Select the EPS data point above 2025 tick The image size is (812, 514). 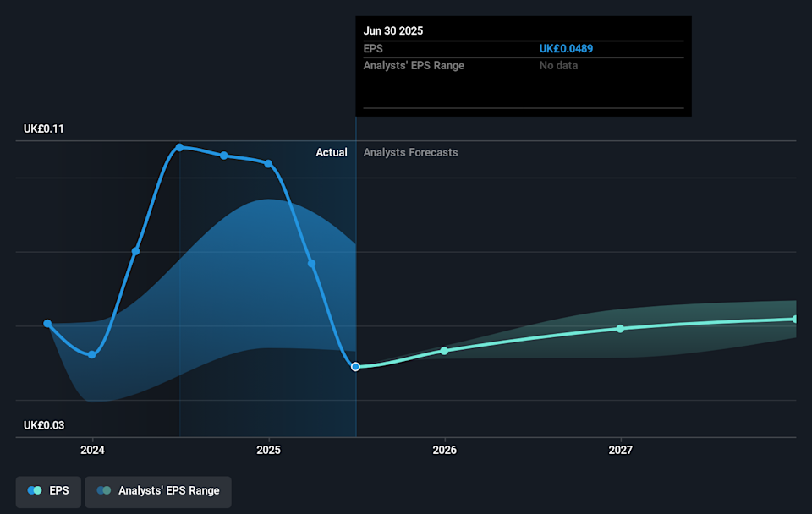coord(269,163)
